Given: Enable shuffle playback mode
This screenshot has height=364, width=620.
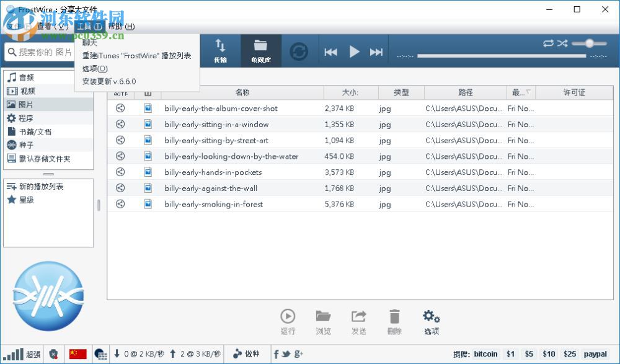Looking at the screenshot, I should [x=562, y=43].
